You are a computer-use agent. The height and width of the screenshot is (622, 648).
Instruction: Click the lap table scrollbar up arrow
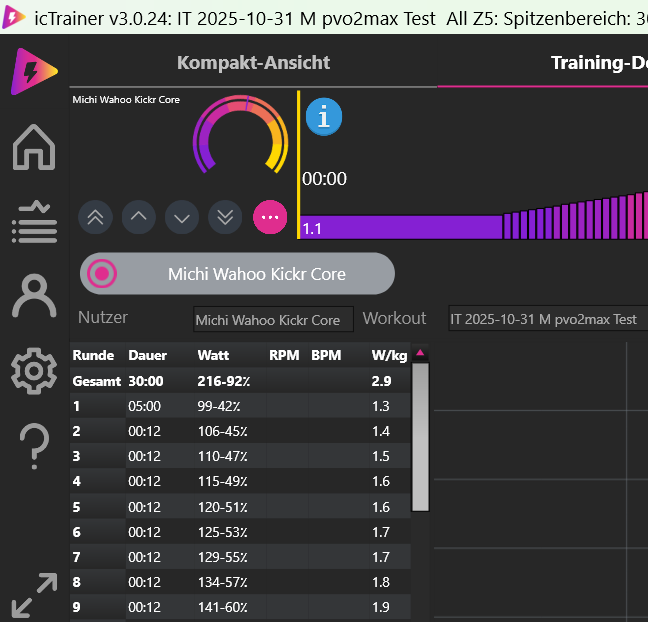420,353
